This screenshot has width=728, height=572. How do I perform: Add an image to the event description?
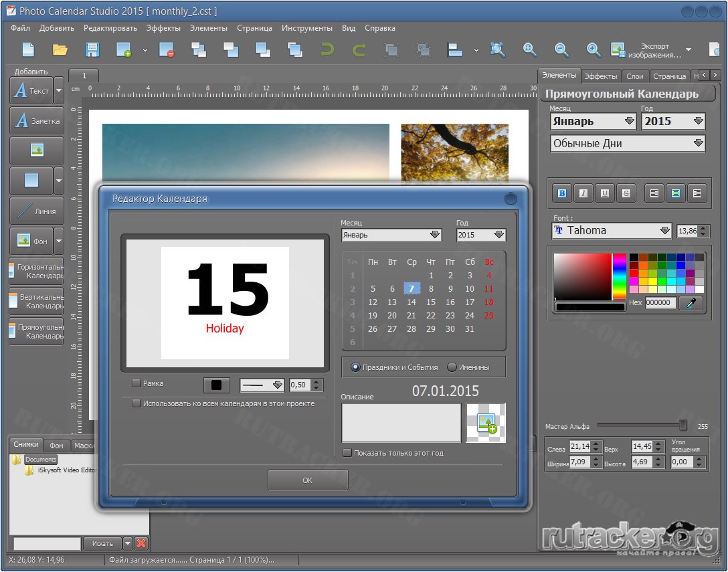pos(486,423)
